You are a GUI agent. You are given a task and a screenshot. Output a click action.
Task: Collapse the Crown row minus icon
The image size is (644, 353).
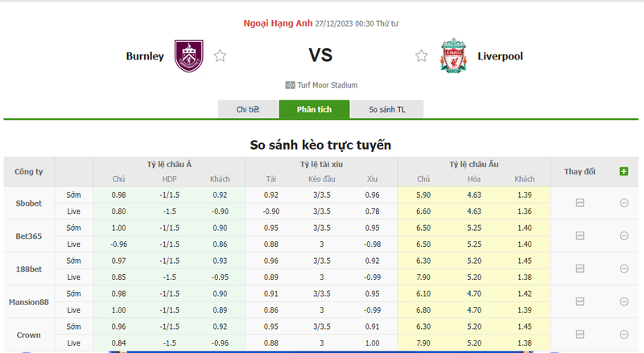click(624, 334)
